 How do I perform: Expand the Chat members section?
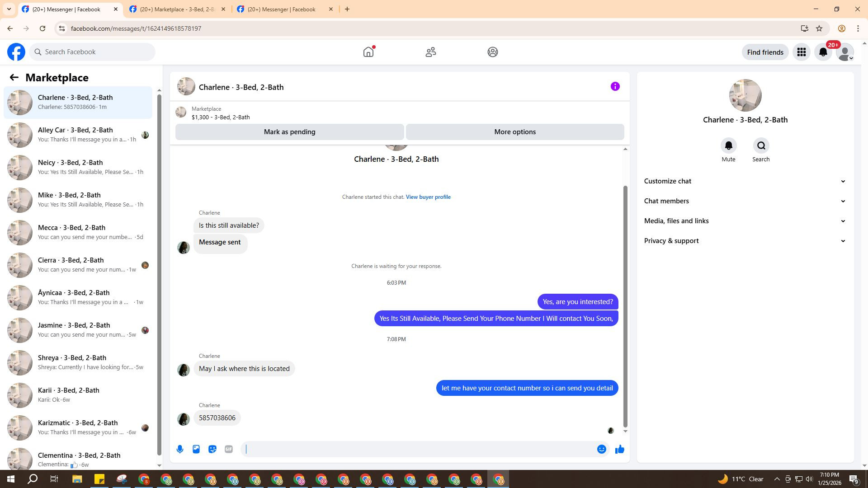coord(745,201)
